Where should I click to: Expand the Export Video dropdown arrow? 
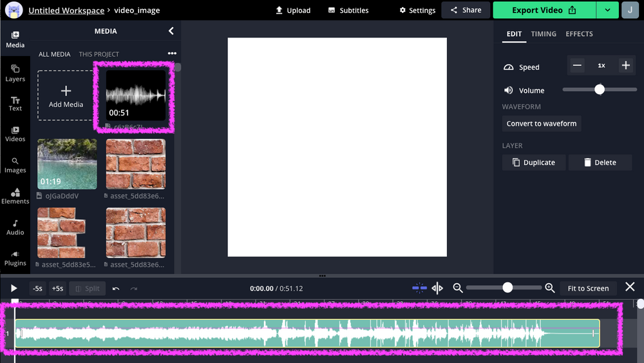[607, 10]
